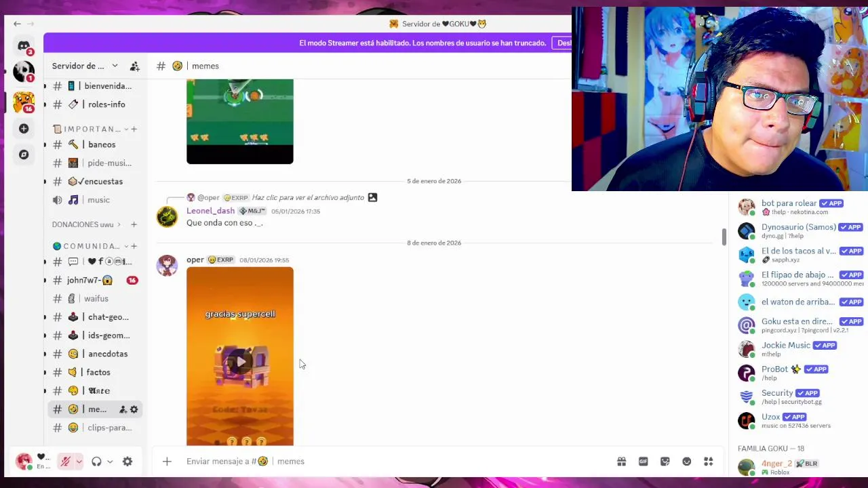The image size is (868, 488).
Task: Open chat-geo channel
Action: point(95,317)
